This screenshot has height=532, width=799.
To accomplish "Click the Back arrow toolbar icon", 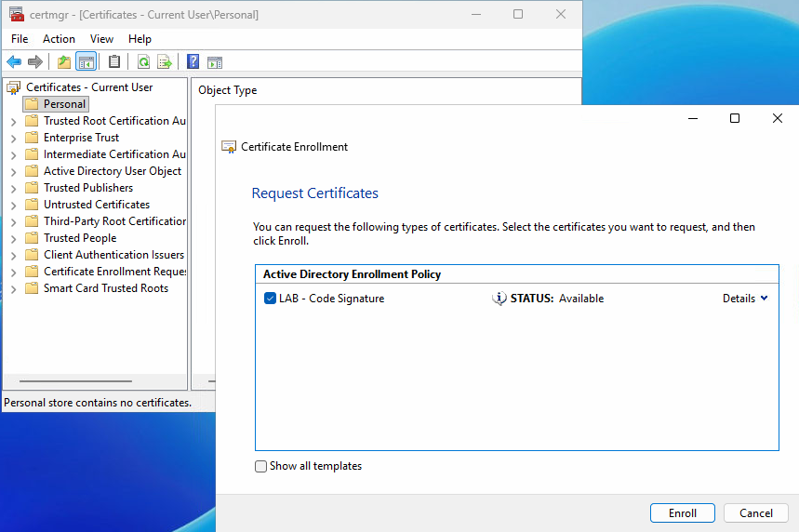I will [x=13, y=62].
